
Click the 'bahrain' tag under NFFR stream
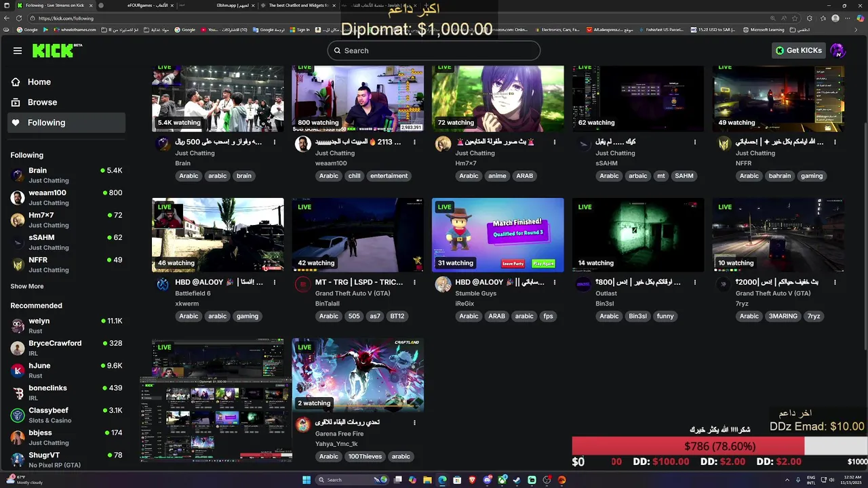coord(780,176)
